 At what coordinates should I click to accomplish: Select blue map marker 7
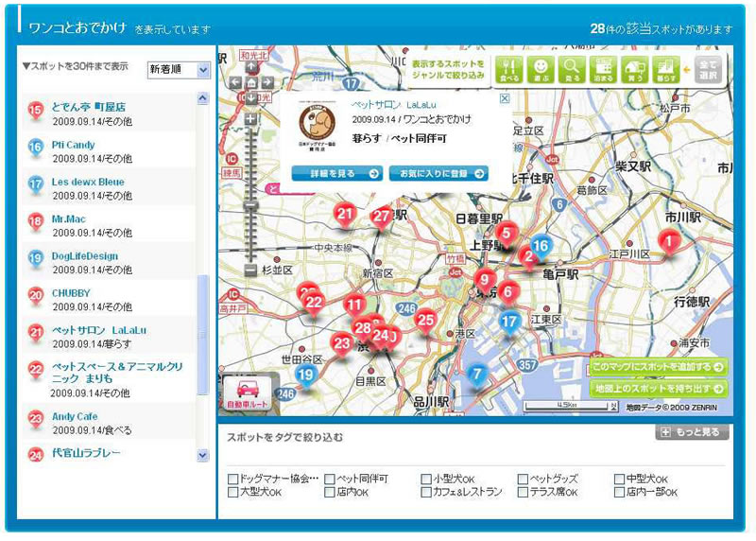(x=477, y=375)
